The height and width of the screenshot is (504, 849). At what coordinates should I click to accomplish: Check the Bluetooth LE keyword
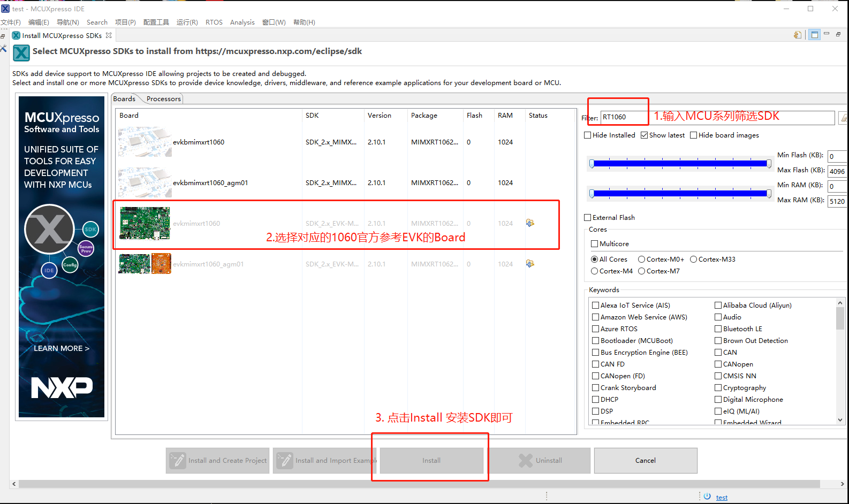718,329
